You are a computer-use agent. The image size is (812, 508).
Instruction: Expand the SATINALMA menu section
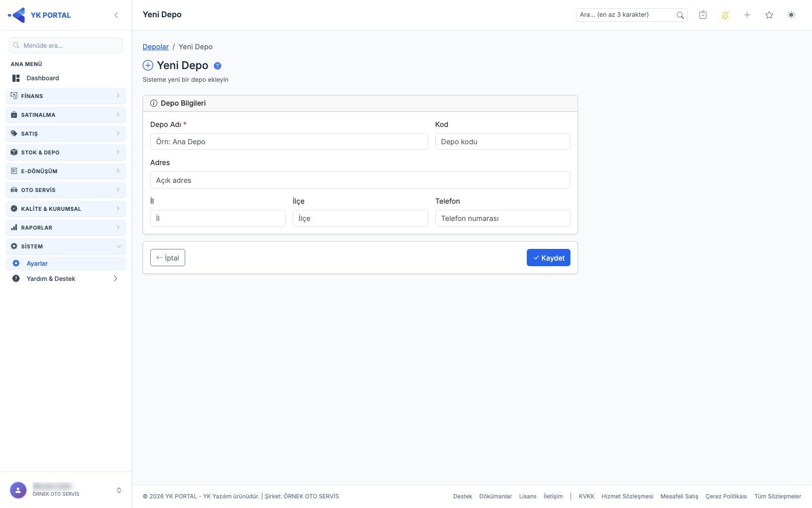(x=66, y=115)
